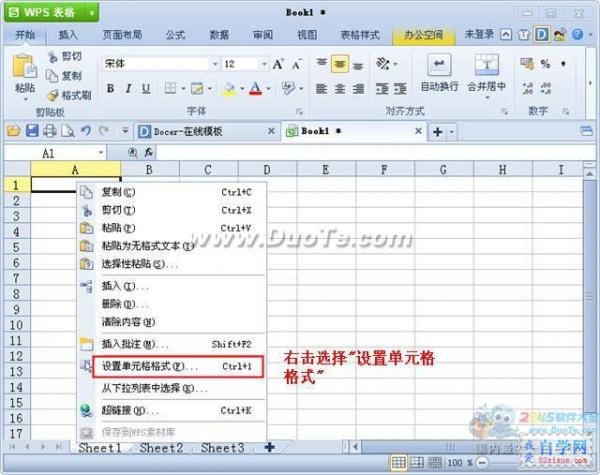600x475 pixels.
Task: Click the Paste (粘贴) ribbon icon
Action: click(24, 66)
